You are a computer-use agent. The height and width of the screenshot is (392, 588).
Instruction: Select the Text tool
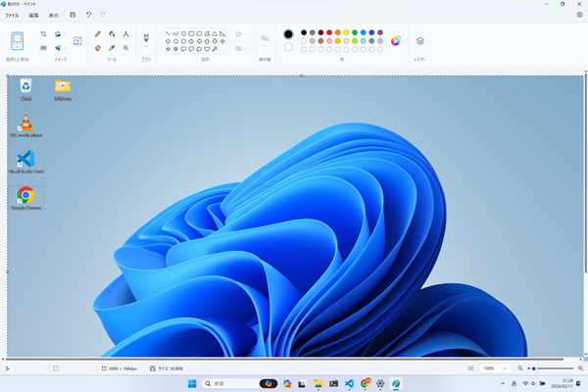(126, 34)
